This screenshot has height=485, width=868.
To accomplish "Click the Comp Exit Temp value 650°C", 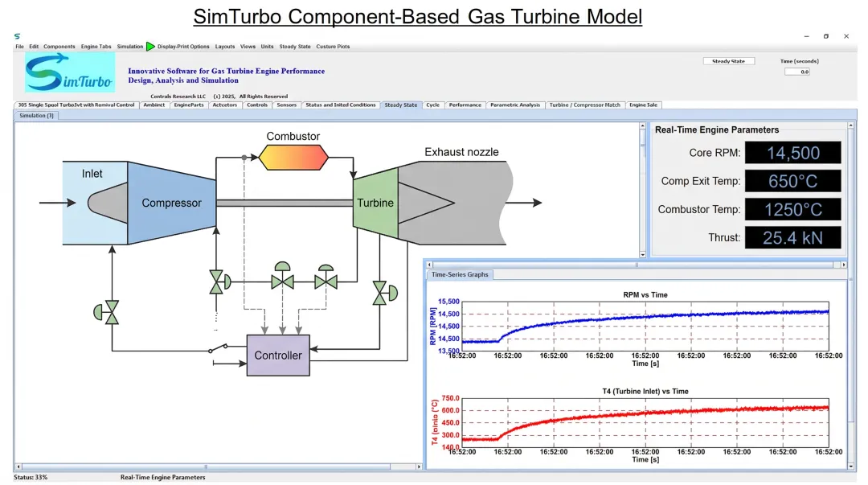I will click(792, 181).
